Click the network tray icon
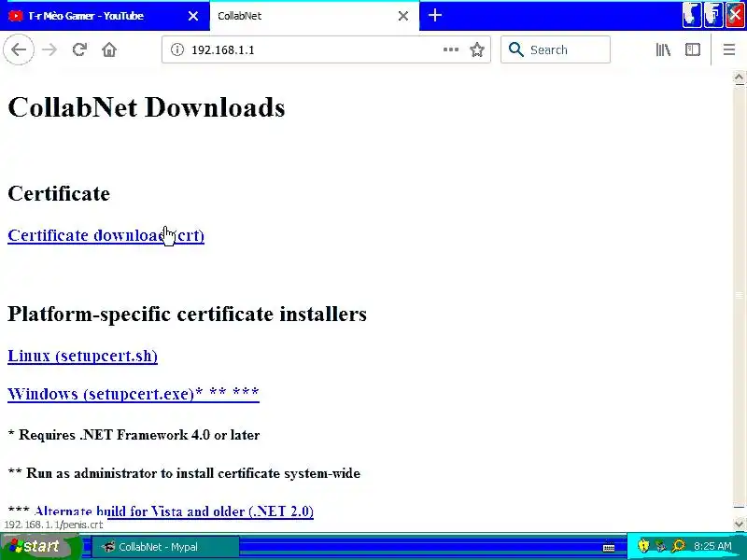Screen dimensions: 747x560 tap(660, 546)
